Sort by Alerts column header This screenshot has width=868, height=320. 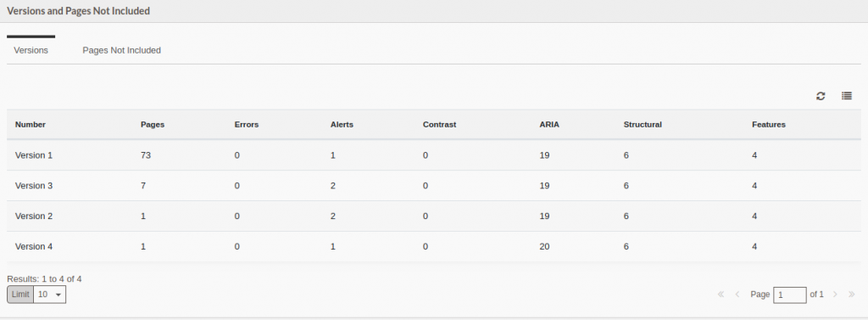[x=342, y=124]
